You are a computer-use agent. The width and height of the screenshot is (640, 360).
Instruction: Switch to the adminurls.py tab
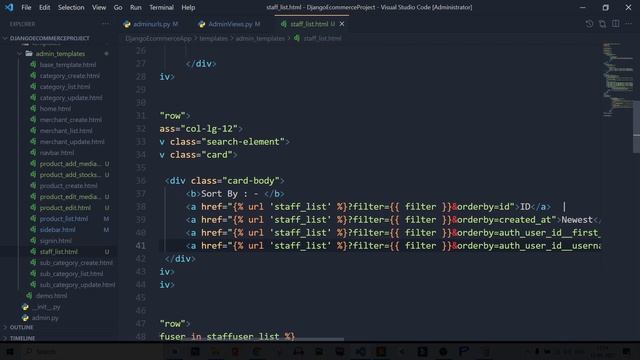151,24
